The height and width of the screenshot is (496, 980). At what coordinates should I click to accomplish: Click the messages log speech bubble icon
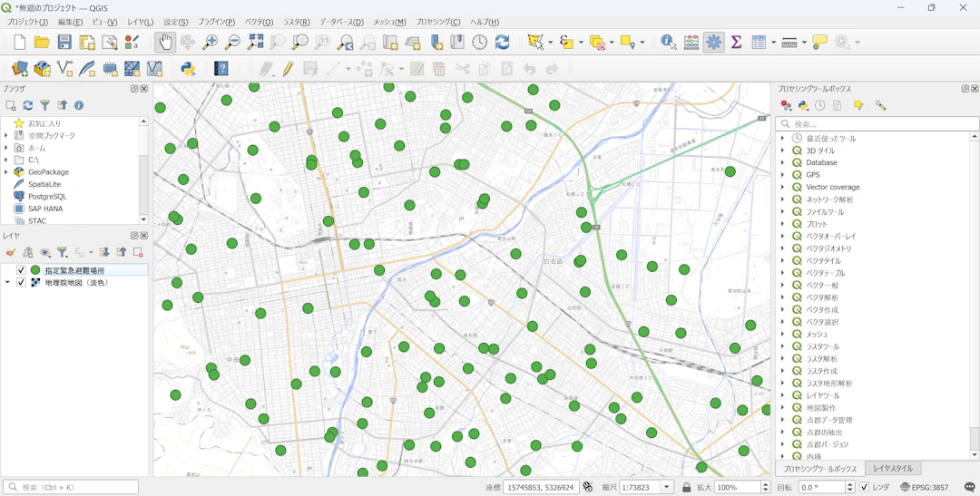click(969, 487)
